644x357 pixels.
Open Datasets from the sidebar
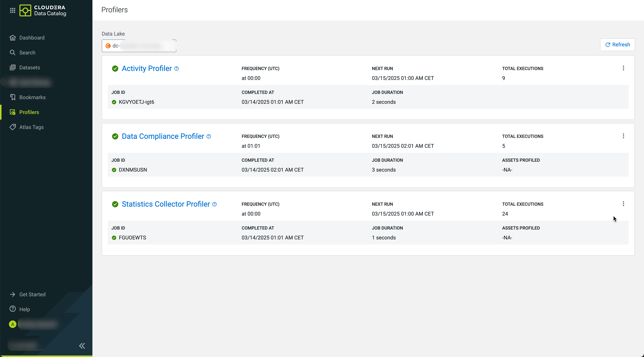[29, 67]
